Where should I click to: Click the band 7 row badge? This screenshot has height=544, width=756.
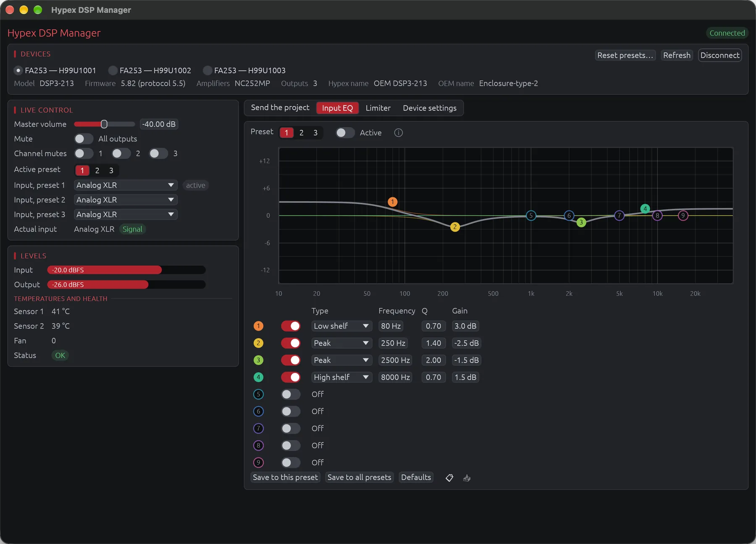(258, 428)
